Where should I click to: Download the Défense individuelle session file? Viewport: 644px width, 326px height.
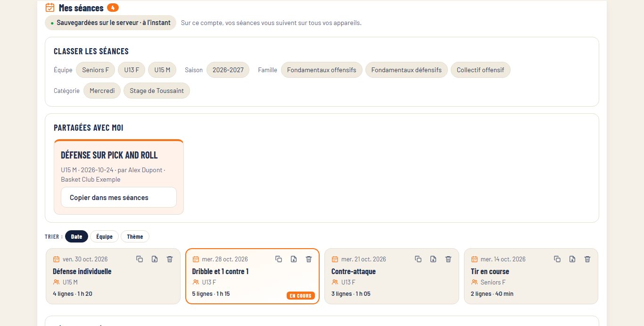tap(155, 259)
